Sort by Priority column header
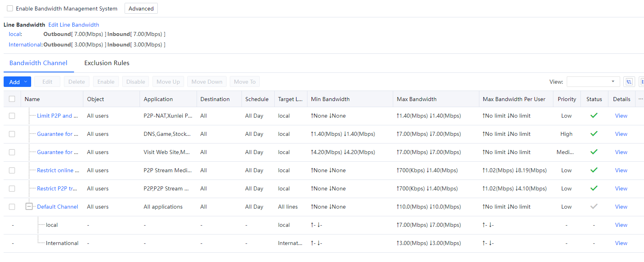644x262 pixels. click(x=567, y=99)
